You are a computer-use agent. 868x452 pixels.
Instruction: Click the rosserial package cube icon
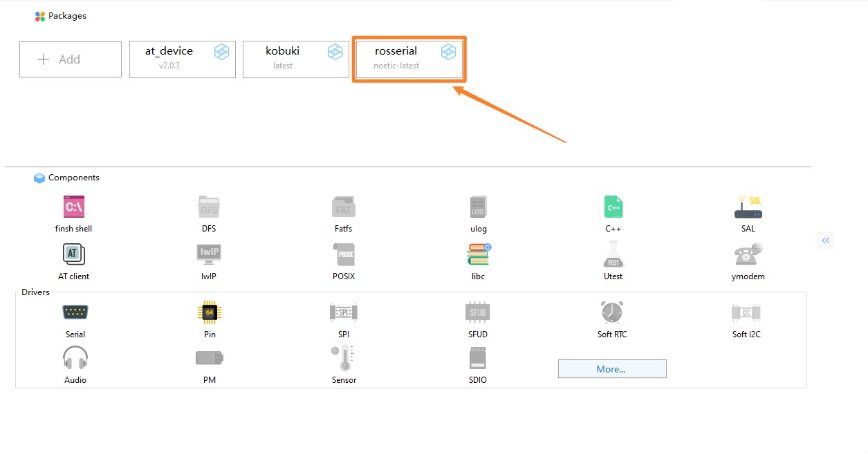(448, 52)
